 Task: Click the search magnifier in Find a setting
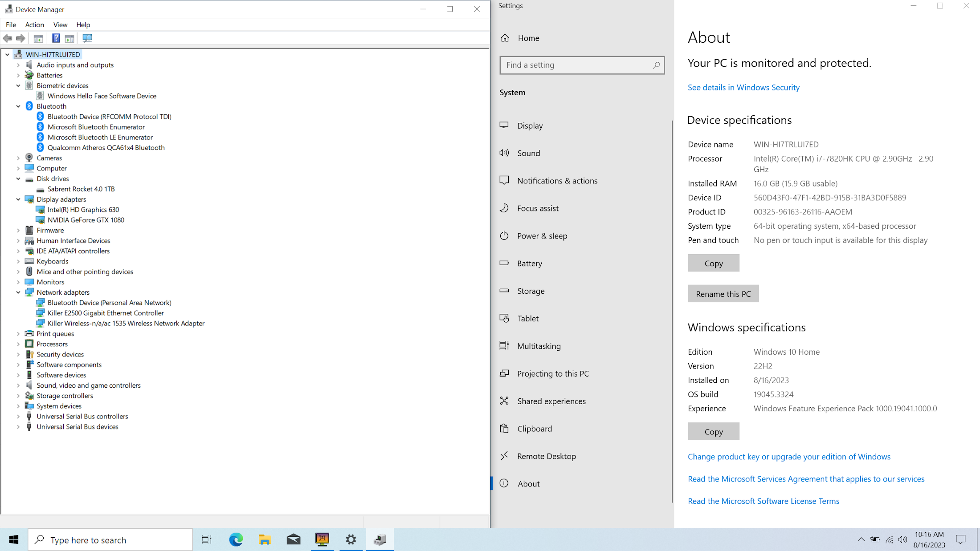click(x=656, y=65)
